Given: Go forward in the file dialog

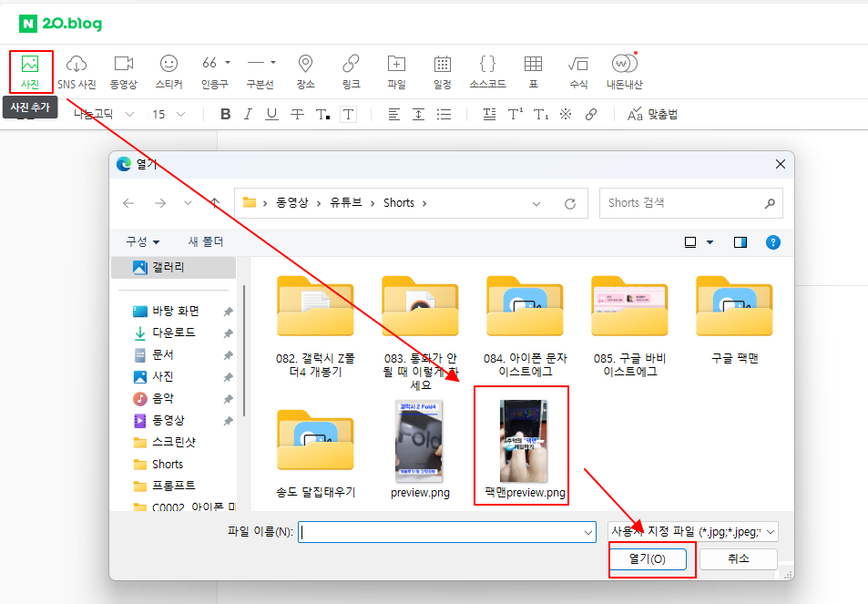Looking at the screenshot, I should [160, 203].
